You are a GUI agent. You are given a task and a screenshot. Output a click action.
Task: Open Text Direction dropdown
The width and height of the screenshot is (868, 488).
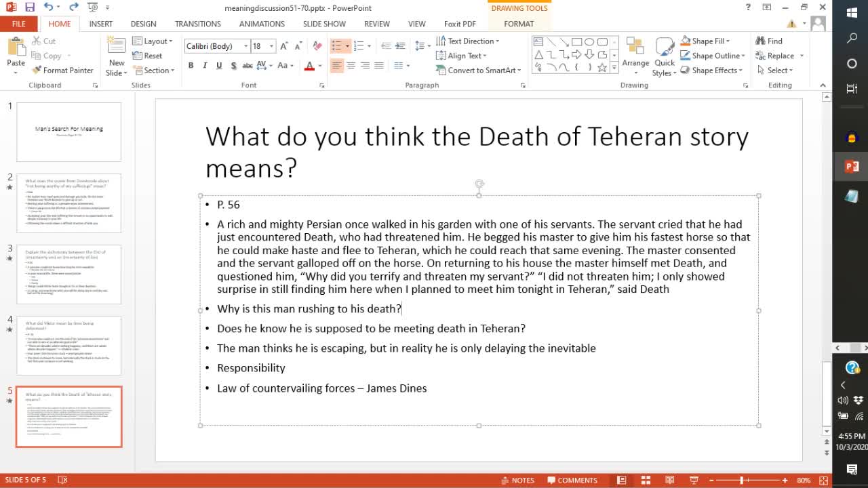pos(467,41)
